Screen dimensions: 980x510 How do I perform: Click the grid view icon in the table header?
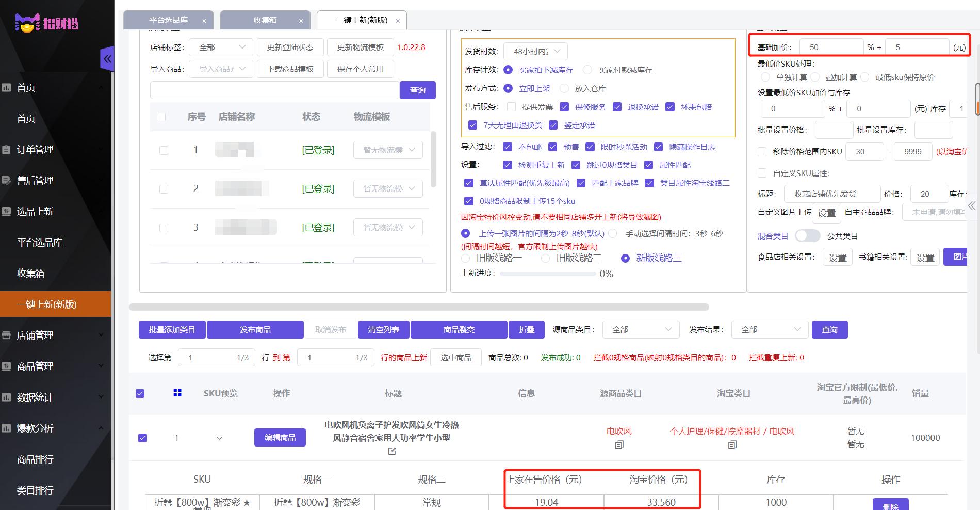[177, 393]
